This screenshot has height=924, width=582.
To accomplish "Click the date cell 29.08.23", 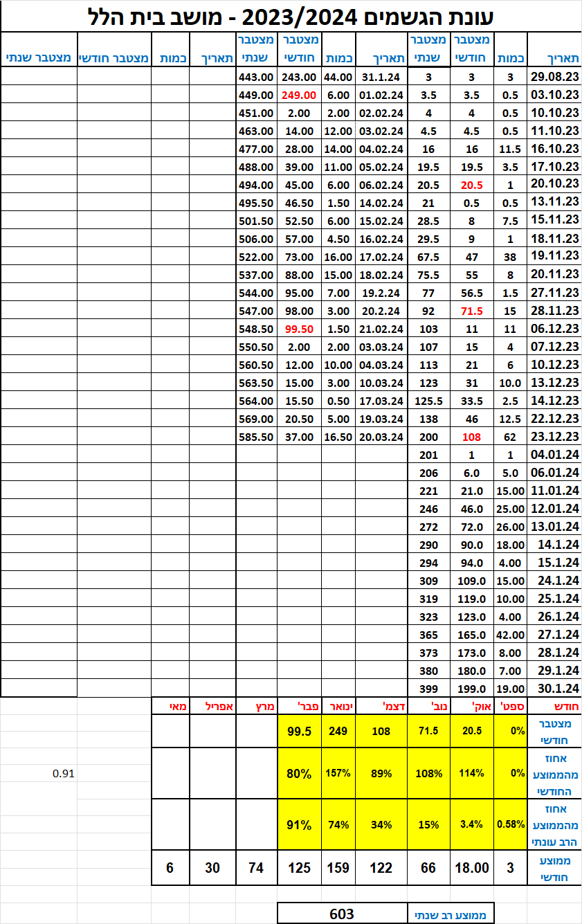I will point(554,76).
